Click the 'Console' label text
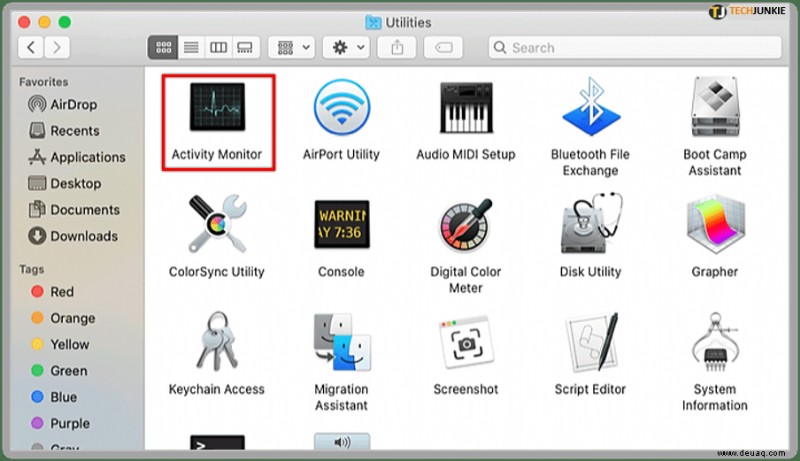800x461 pixels. point(341,272)
